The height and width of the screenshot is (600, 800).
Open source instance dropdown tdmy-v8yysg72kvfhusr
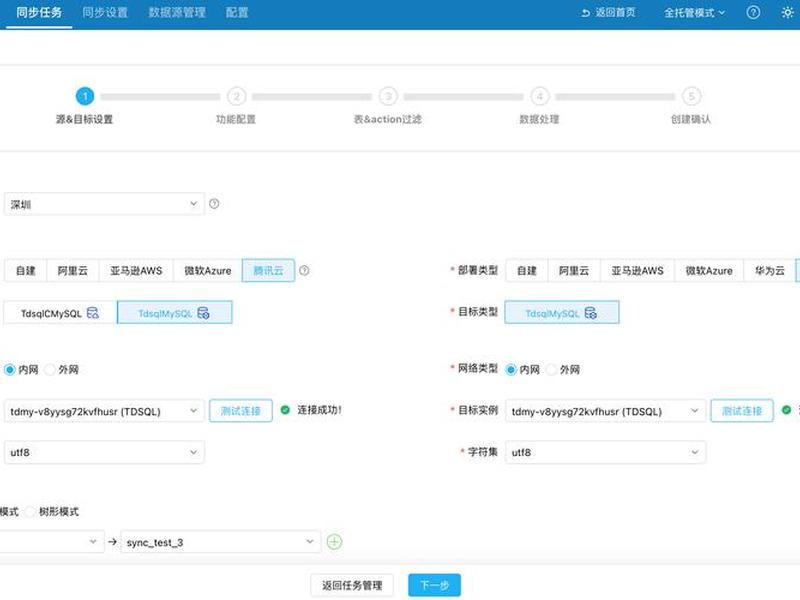[104, 411]
